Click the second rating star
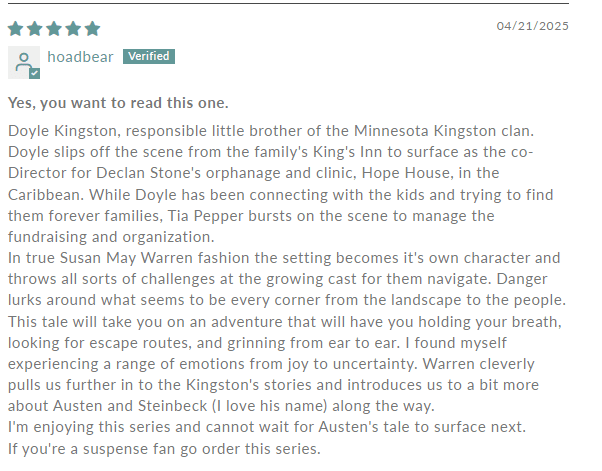Viewport: 602px width, 471px height. 35,28
